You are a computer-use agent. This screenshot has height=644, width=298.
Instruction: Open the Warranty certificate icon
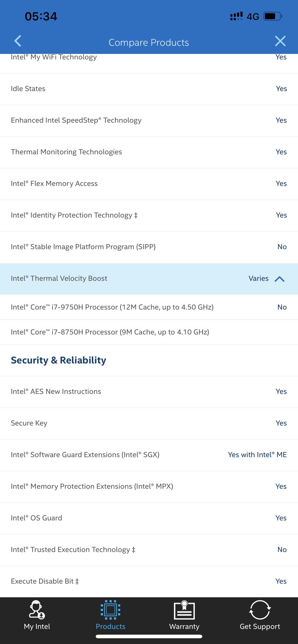184,610
